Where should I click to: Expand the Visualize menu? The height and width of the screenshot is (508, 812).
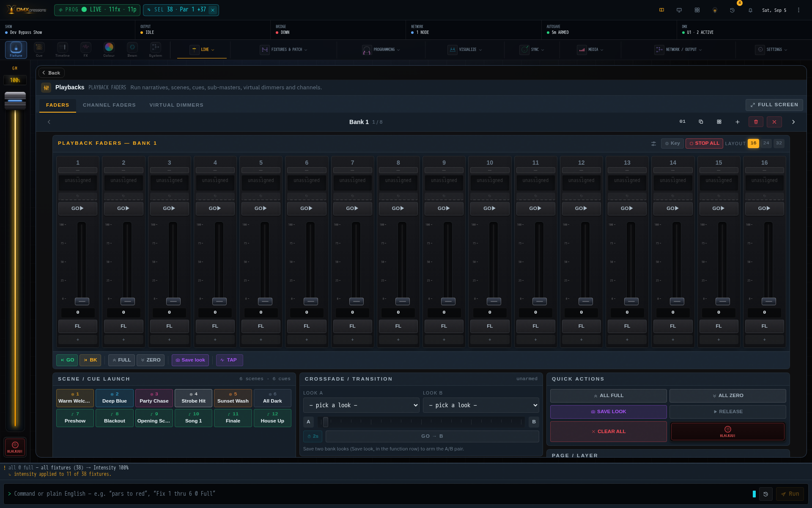464,50
